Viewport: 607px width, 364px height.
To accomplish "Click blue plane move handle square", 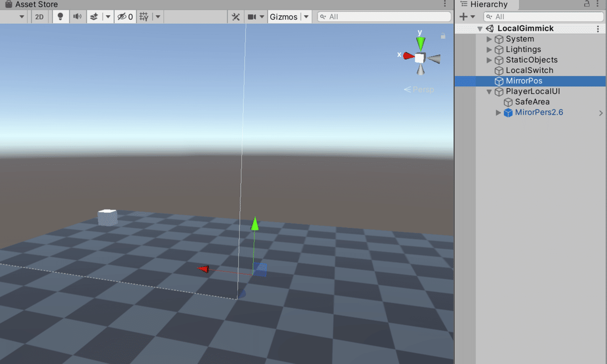I will coord(260,269).
